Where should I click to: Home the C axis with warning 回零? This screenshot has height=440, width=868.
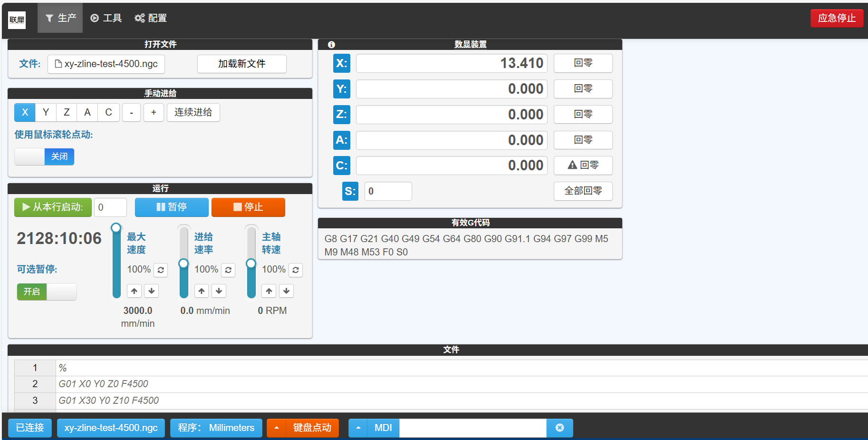point(583,166)
